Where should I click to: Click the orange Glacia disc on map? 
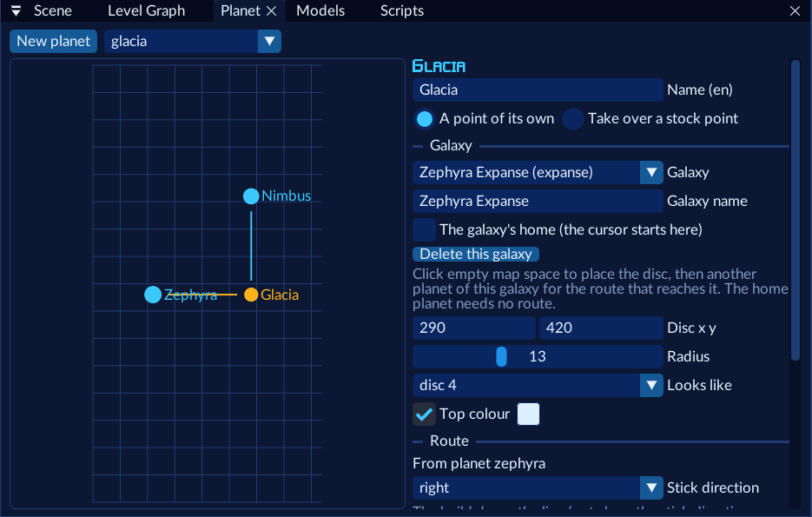click(x=251, y=295)
